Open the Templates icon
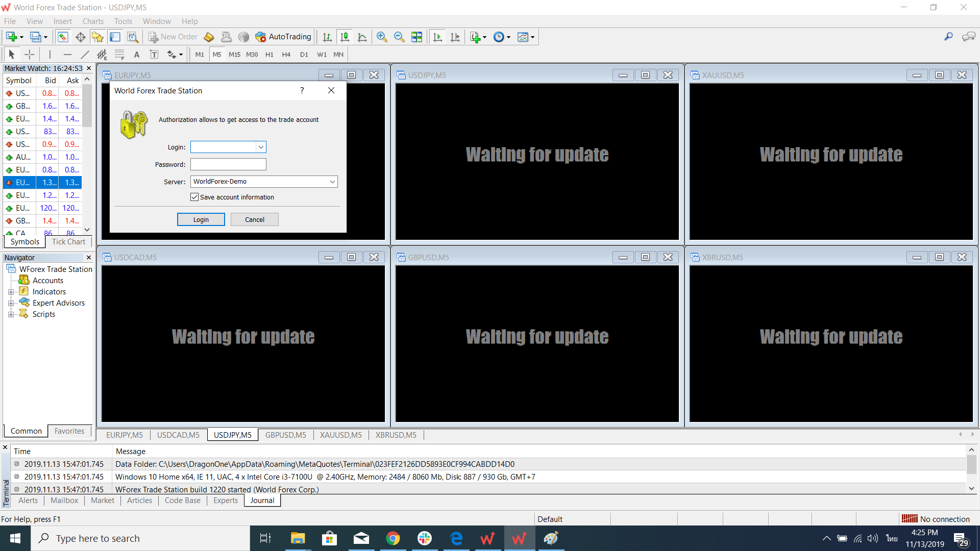Viewport: 980px width, 551px height. pos(523,37)
